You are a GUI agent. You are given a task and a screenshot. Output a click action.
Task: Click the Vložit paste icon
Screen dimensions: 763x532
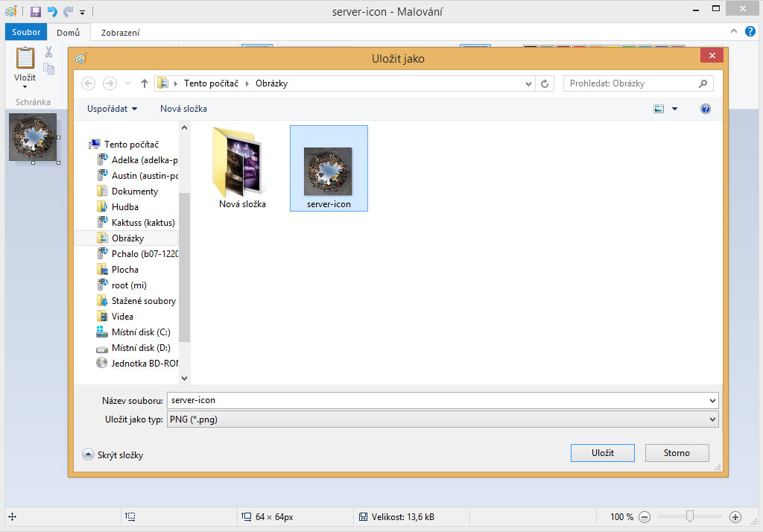tap(25, 58)
